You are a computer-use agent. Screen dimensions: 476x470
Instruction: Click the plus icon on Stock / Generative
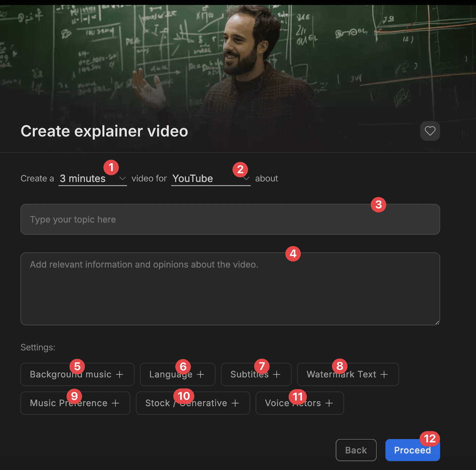click(235, 403)
